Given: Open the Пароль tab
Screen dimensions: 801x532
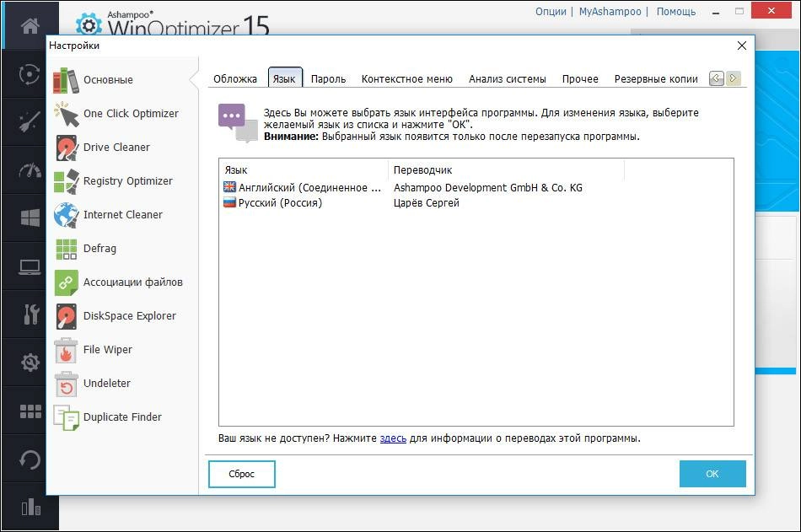Looking at the screenshot, I should click(x=328, y=78).
